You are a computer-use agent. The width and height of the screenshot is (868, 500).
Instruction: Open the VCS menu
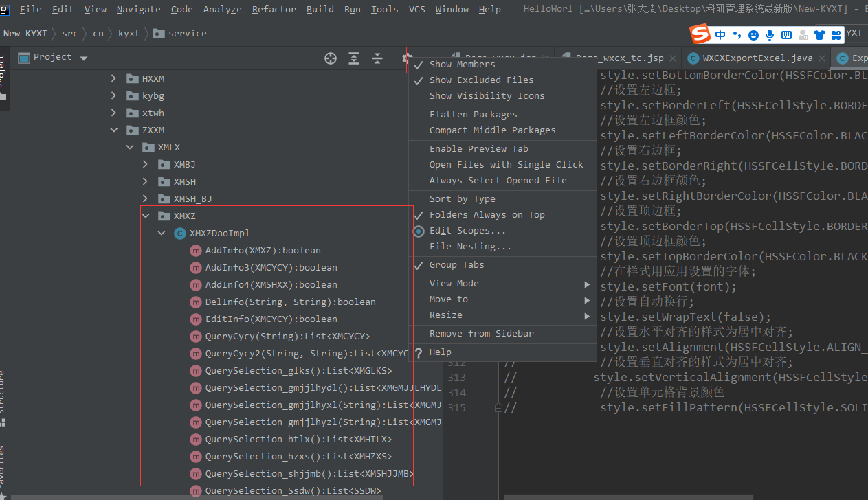click(416, 9)
